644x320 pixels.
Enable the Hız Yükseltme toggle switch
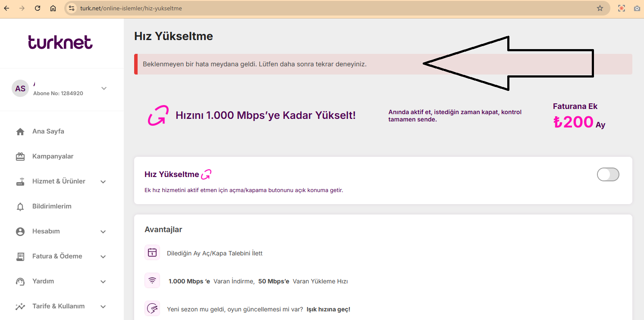click(608, 174)
